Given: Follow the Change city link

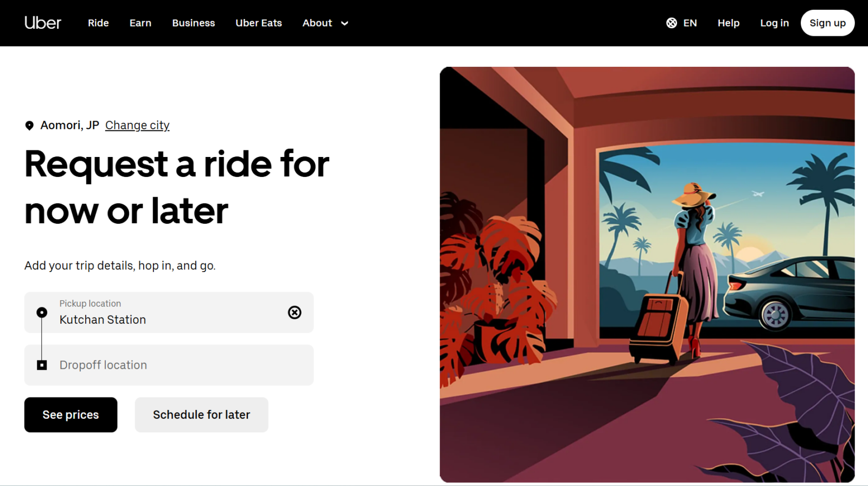Looking at the screenshot, I should click(137, 125).
